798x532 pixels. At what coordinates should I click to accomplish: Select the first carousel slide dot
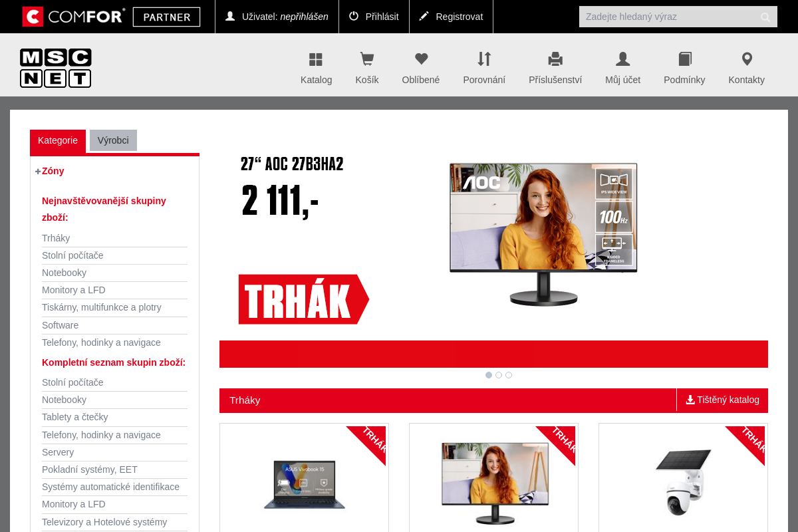click(489, 375)
